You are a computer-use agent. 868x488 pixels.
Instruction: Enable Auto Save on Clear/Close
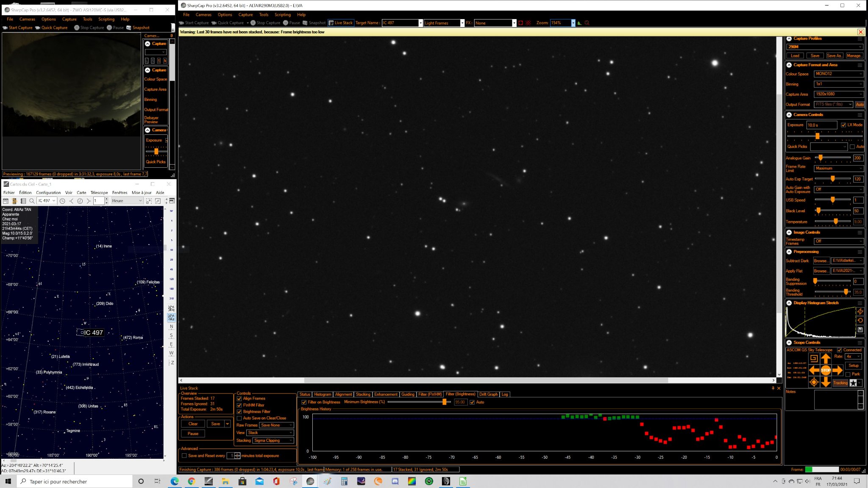click(x=239, y=418)
